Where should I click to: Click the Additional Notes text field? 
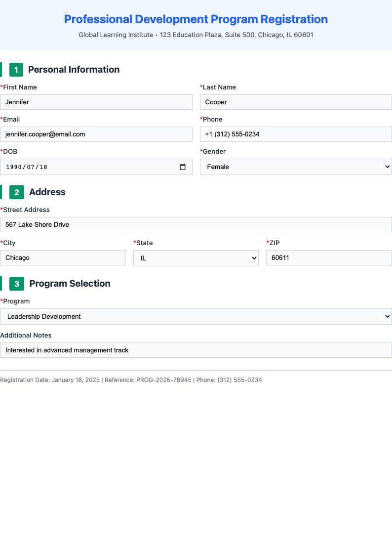coord(196,350)
